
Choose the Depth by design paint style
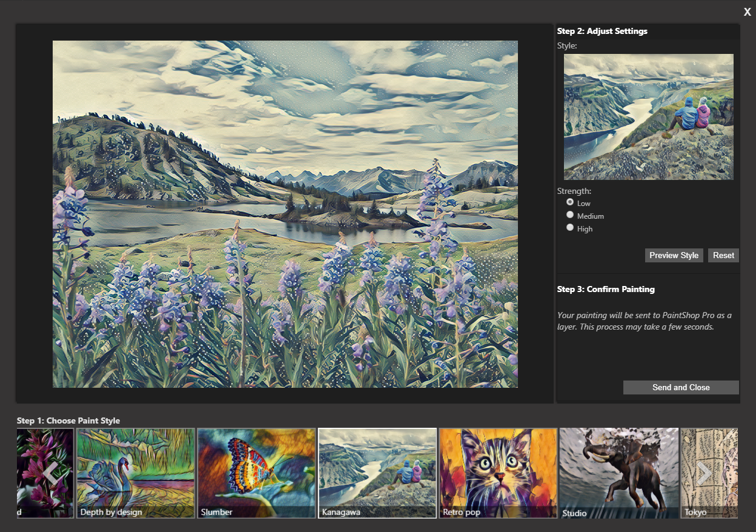(136, 473)
